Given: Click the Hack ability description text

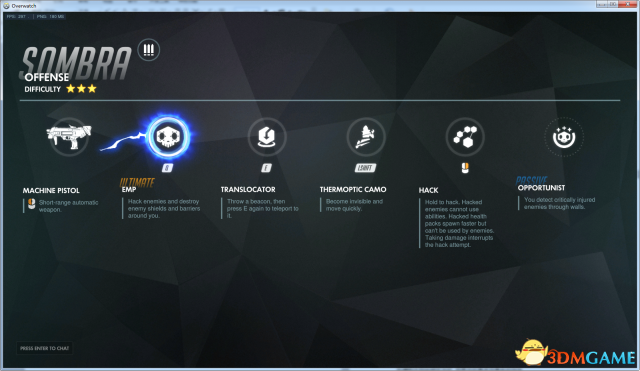Looking at the screenshot, I should pyautogui.click(x=459, y=223).
